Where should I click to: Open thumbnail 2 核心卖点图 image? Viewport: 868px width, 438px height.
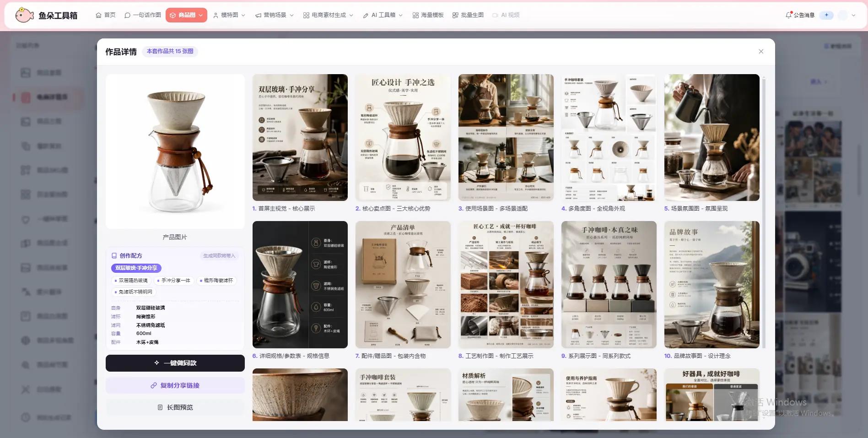tap(403, 137)
